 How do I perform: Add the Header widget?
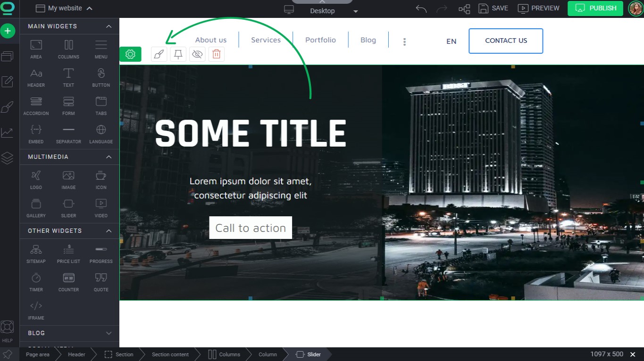(36, 77)
